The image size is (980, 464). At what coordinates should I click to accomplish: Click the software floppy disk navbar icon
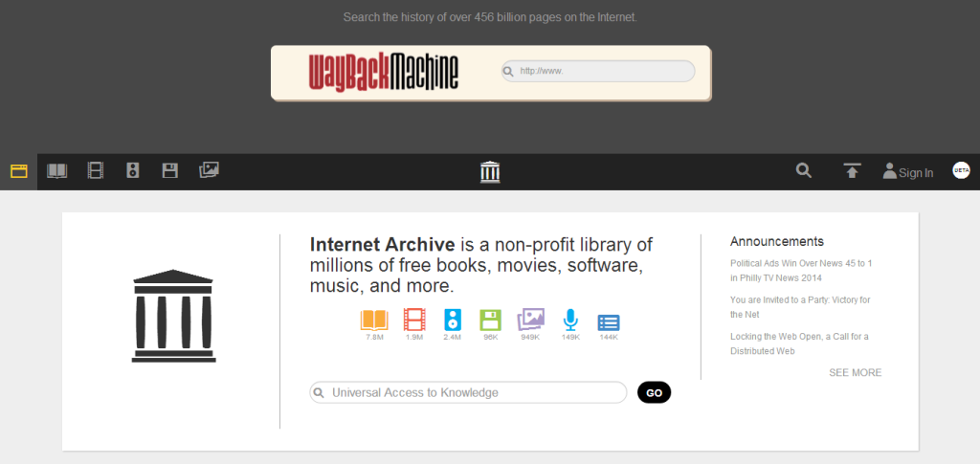pos(170,170)
